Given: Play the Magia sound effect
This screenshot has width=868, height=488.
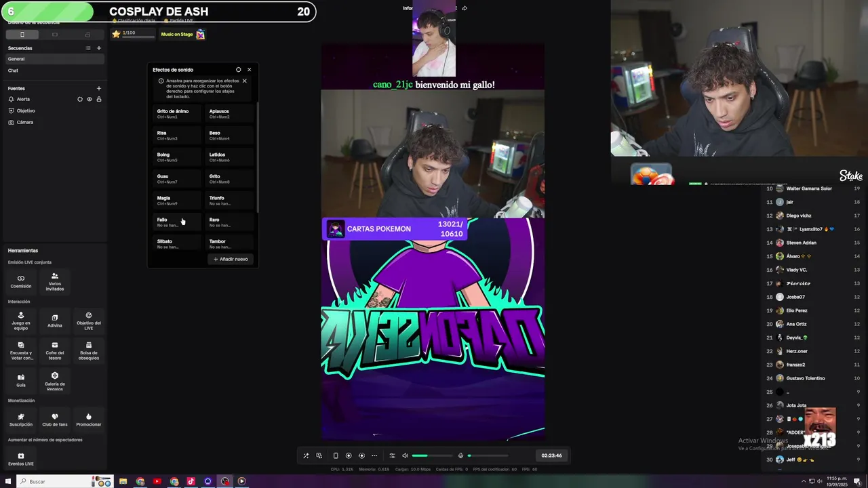Looking at the screenshot, I should (177, 200).
